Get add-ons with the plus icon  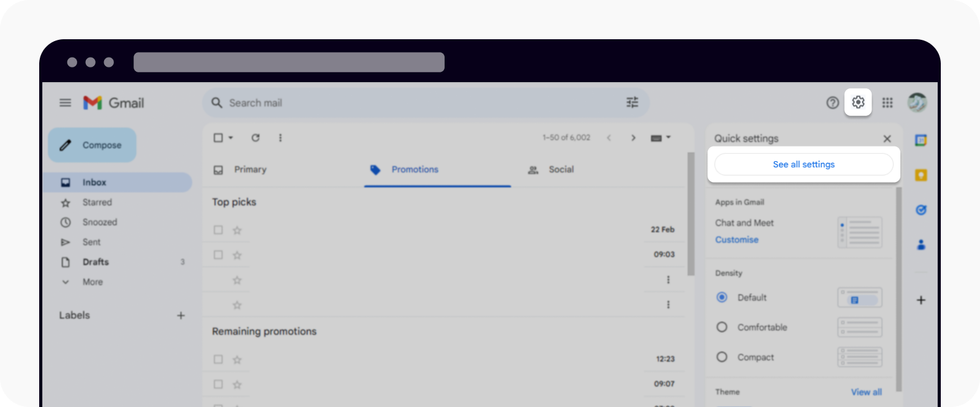921,300
